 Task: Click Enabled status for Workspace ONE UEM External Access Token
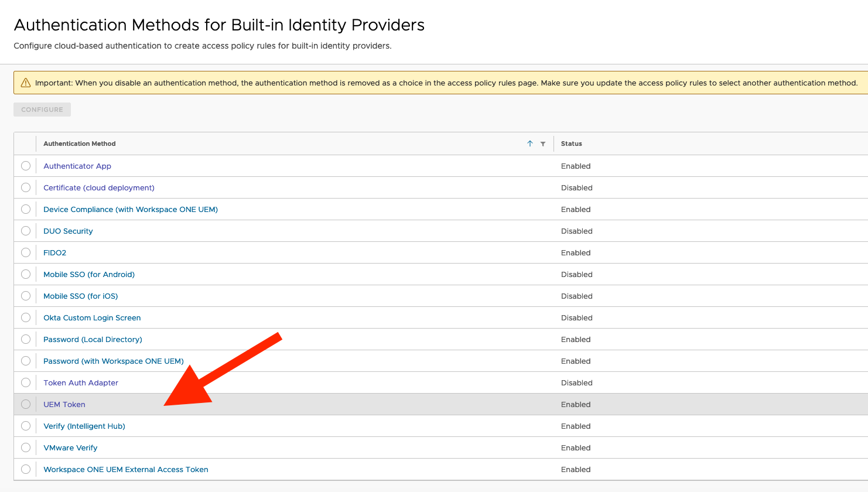576,470
